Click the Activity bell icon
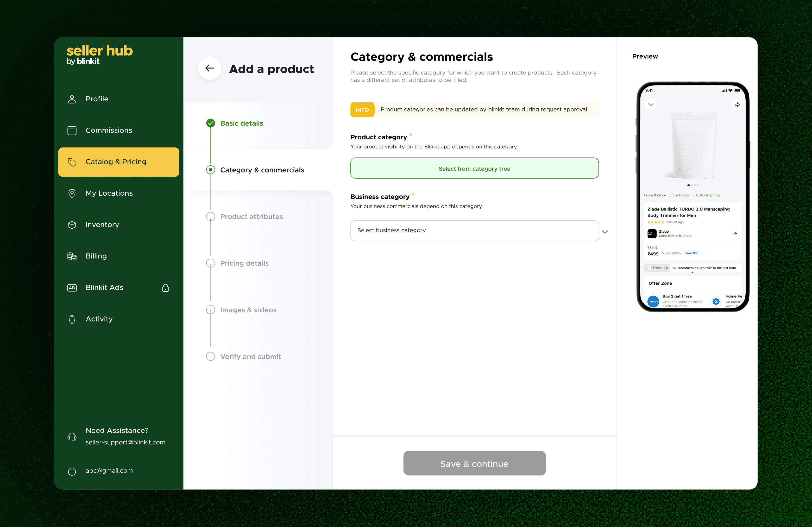812x527 pixels. pos(72,319)
